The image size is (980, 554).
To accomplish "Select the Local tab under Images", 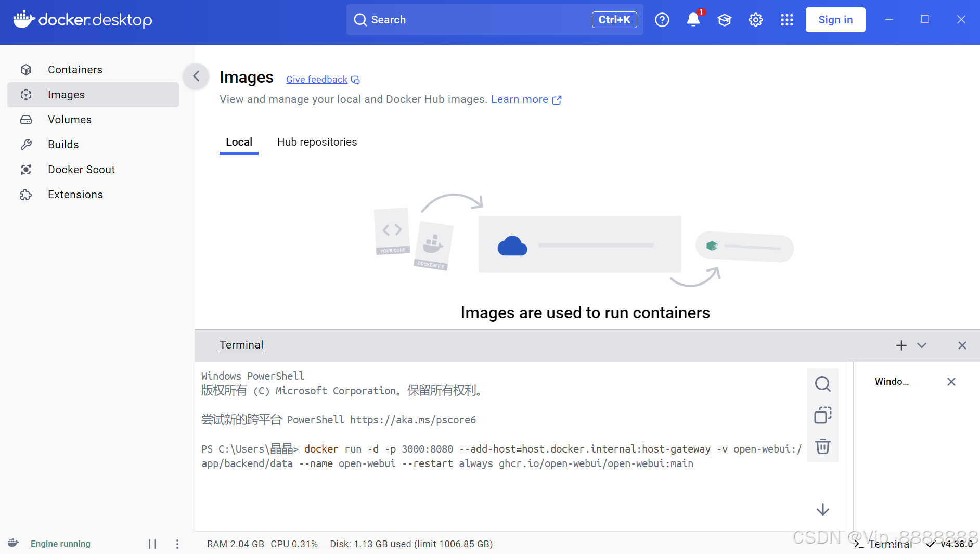I will [239, 141].
